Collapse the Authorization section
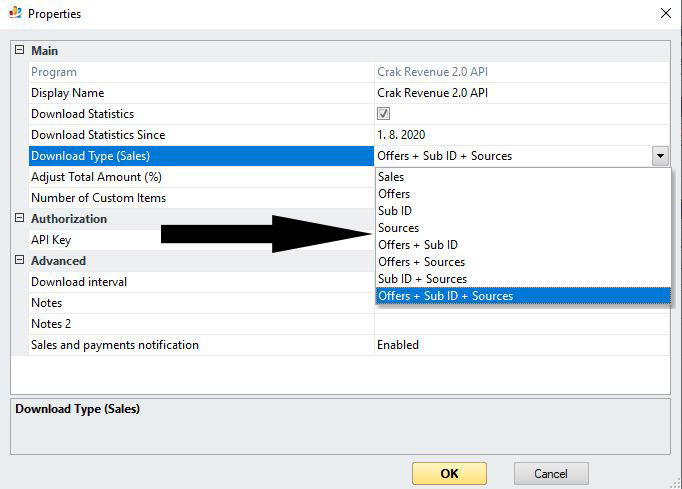The height and width of the screenshot is (489, 682). (20, 218)
